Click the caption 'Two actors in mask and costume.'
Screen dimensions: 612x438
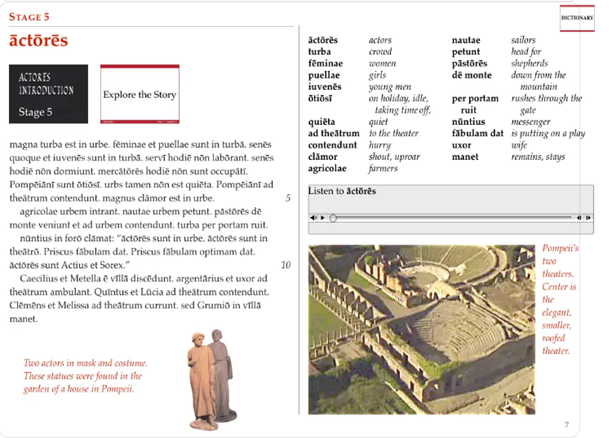[x=85, y=363]
